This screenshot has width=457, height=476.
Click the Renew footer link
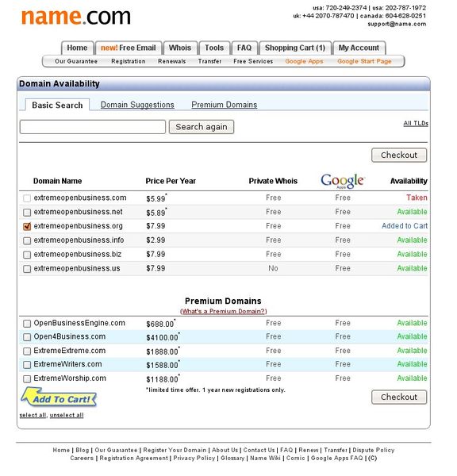click(309, 450)
